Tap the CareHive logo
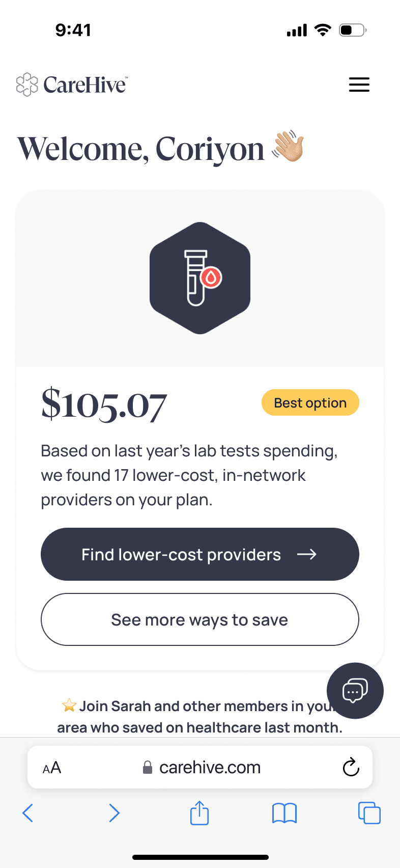 click(72, 85)
